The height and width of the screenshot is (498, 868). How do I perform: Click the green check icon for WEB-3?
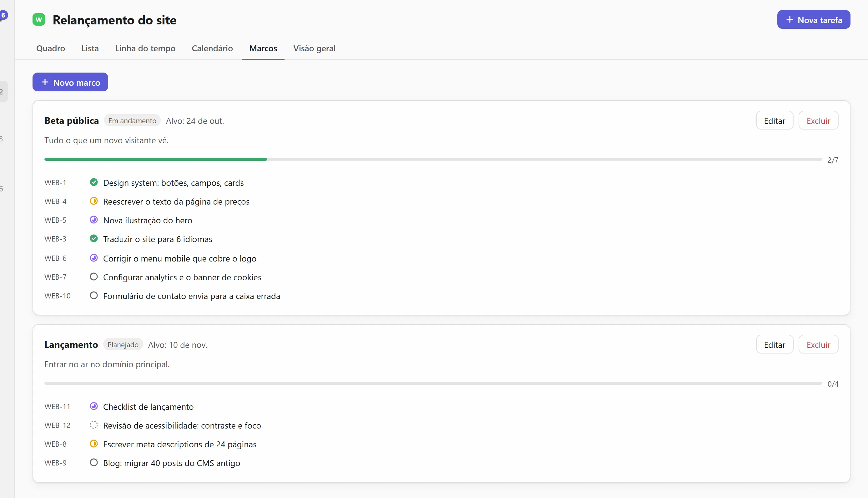click(94, 239)
